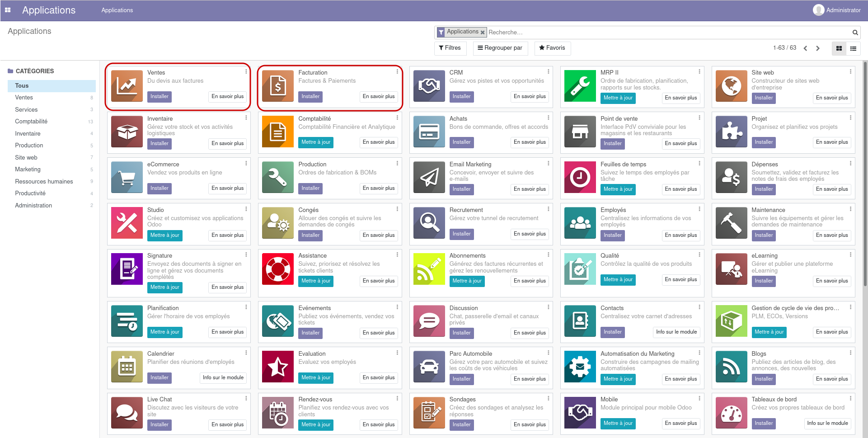Open the Assistance lifebuoy icon
Image resolution: width=868 pixels, height=438 pixels.
click(x=277, y=268)
